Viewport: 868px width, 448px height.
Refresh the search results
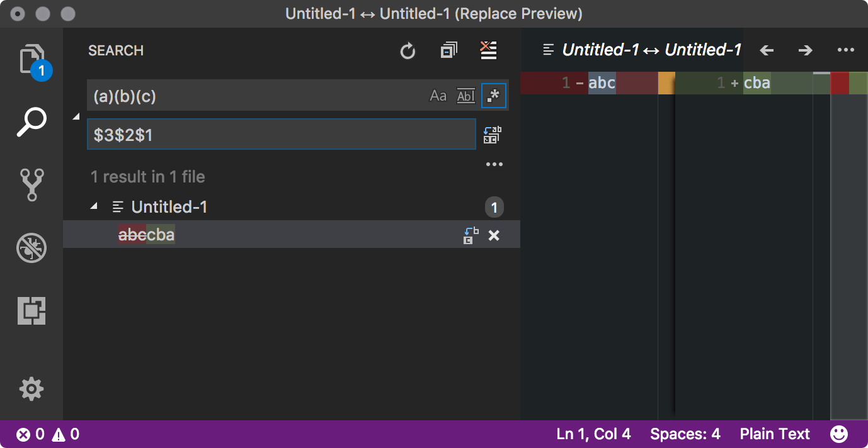[x=407, y=50]
